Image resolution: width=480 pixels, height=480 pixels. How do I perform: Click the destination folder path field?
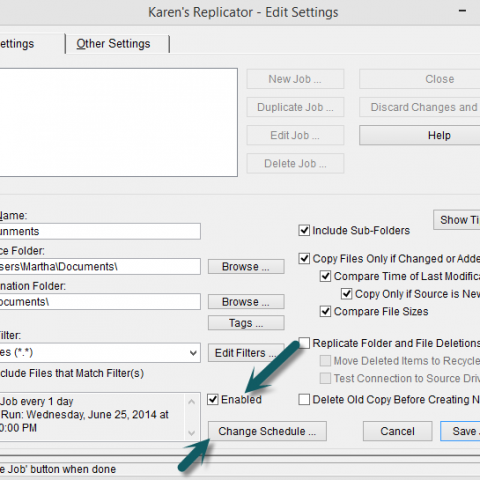[x=100, y=302]
